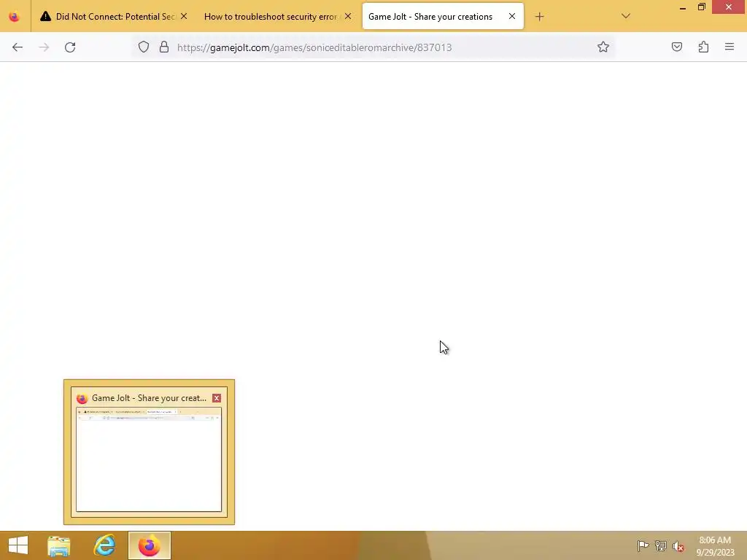
Task: Open the Extensions puzzle icon
Action: tap(703, 47)
